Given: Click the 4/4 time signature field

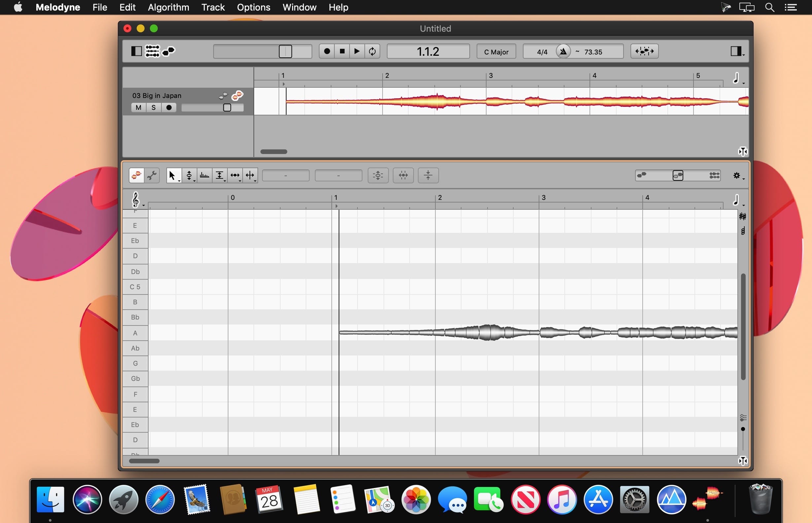Looking at the screenshot, I should 542,52.
